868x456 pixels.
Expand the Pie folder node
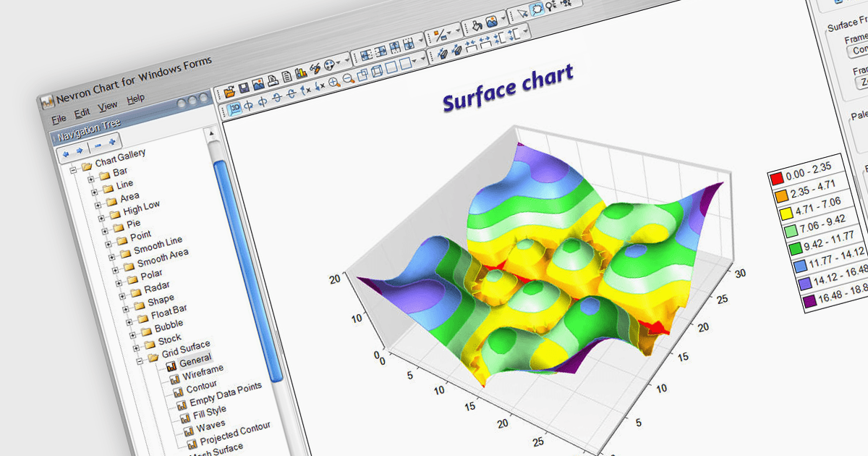105,231
